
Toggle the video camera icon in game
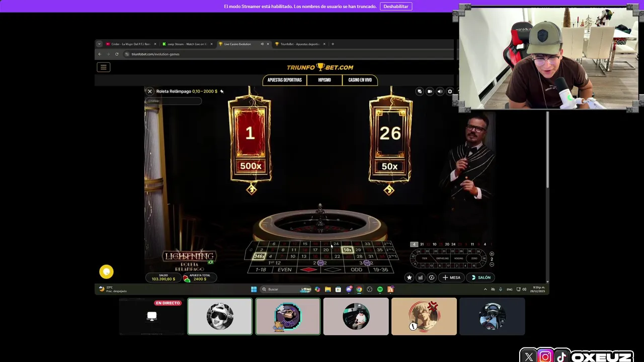[x=430, y=92]
